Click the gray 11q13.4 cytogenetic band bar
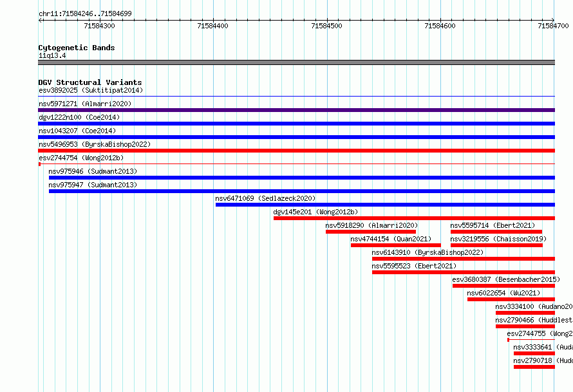 point(296,62)
